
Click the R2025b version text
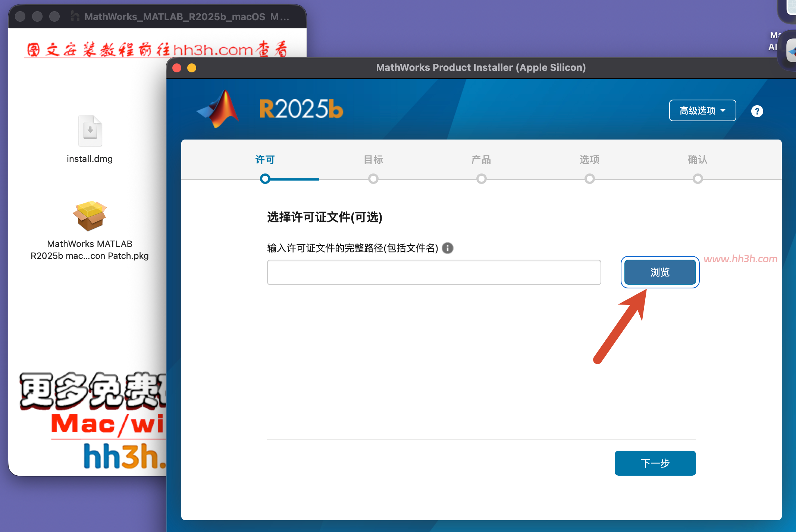click(301, 109)
